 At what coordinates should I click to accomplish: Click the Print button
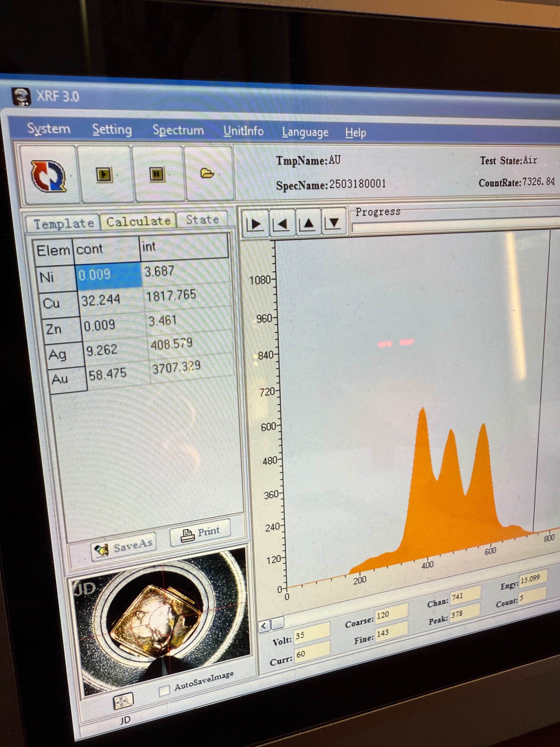(200, 533)
